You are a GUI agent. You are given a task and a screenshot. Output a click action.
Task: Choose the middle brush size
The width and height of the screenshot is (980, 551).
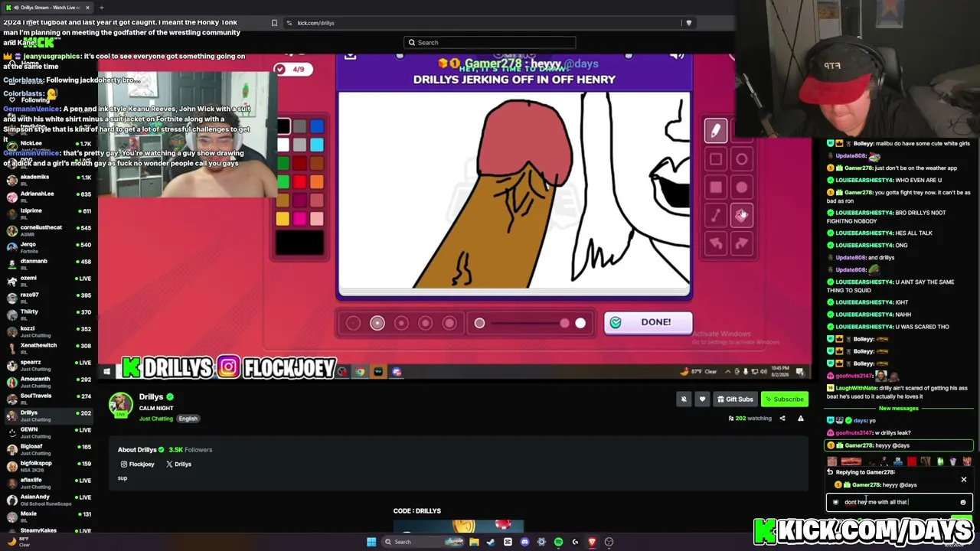[401, 323]
